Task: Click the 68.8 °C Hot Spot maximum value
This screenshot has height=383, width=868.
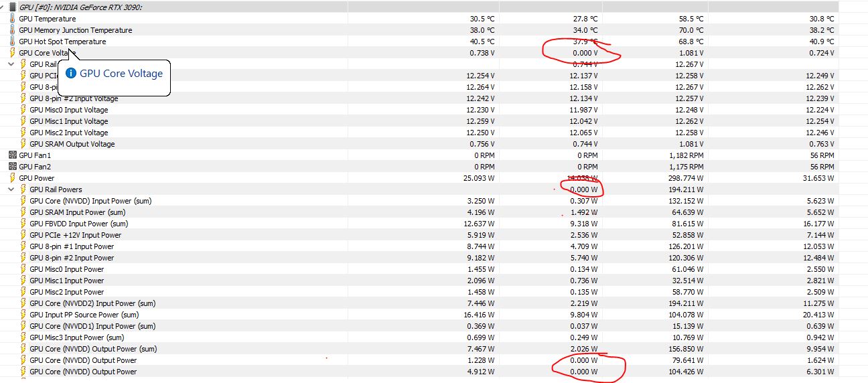Action: click(x=691, y=42)
